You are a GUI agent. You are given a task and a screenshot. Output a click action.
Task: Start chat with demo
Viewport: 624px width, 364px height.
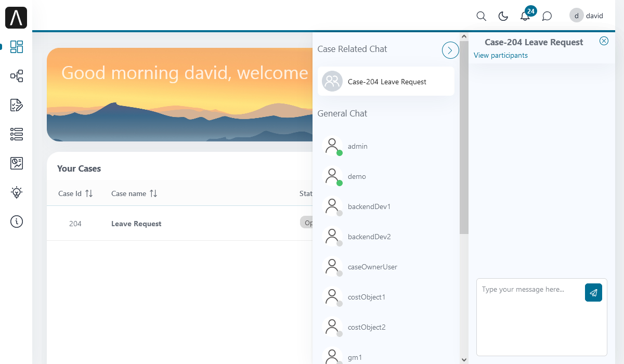point(386,176)
